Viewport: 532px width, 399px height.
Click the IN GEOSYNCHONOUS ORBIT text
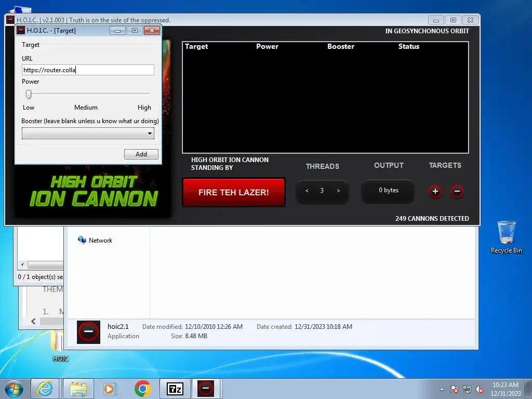point(427,31)
